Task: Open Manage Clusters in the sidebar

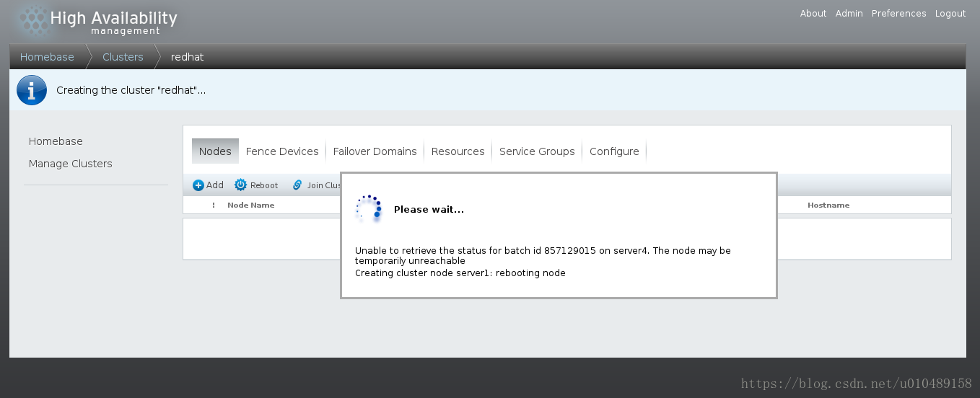Action: click(71, 164)
